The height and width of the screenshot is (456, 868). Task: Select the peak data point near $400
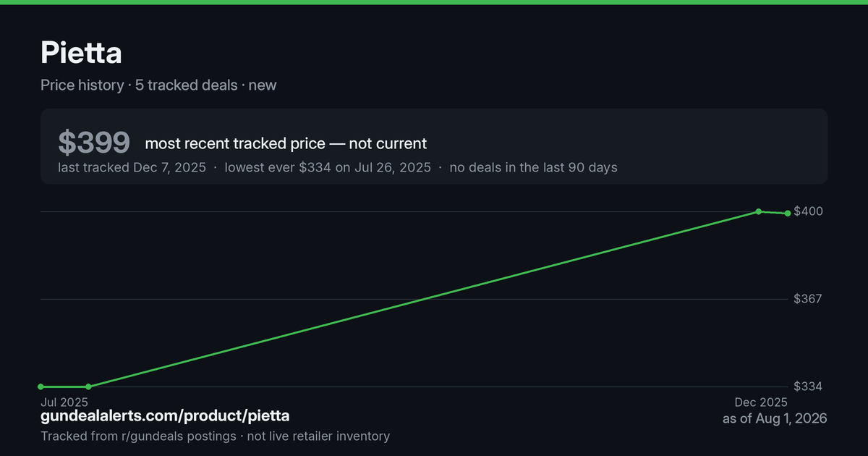(x=758, y=211)
